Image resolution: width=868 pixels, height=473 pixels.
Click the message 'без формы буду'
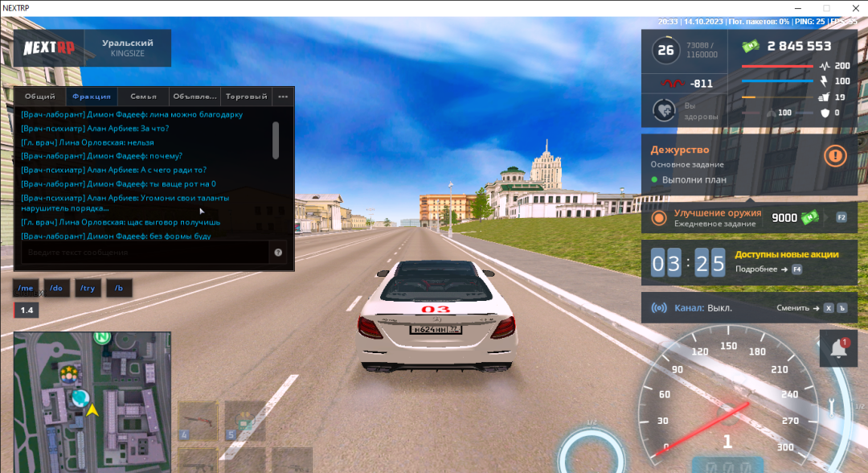pyautogui.click(x=180, y=236)
